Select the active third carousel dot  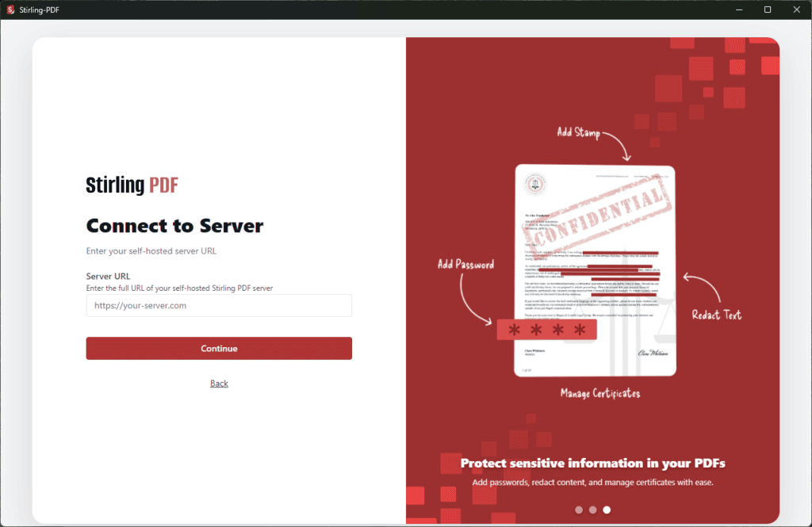point(607,510)
